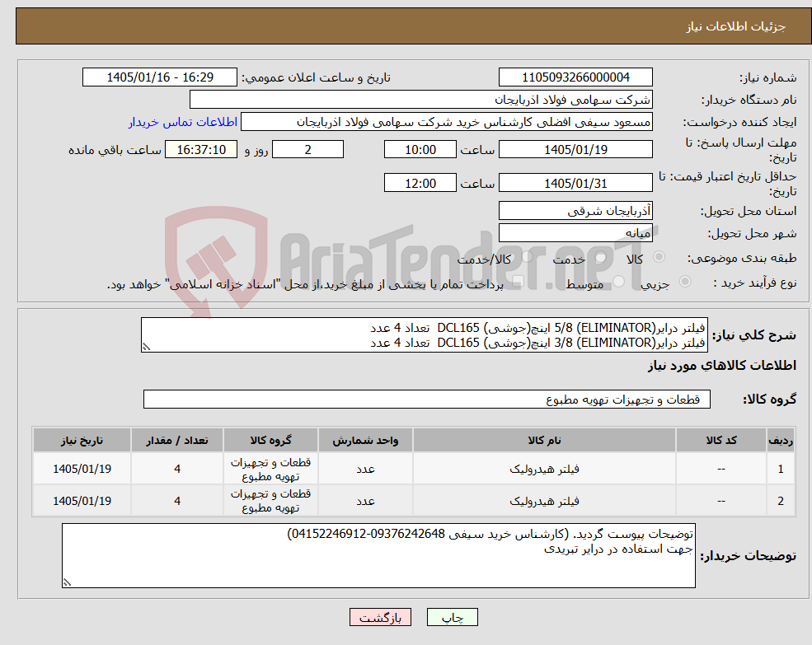Click the واحد شمارش column header

pos(365,440)
